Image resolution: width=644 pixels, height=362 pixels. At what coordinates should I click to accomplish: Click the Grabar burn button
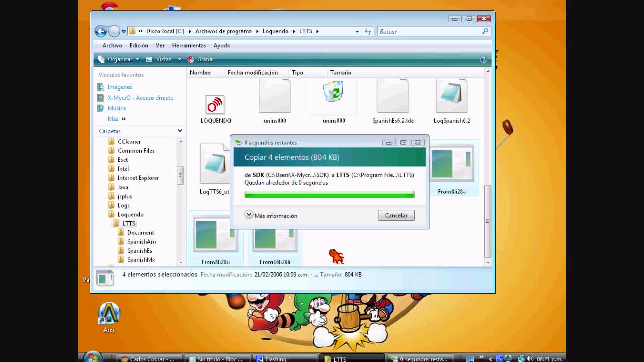201,59
